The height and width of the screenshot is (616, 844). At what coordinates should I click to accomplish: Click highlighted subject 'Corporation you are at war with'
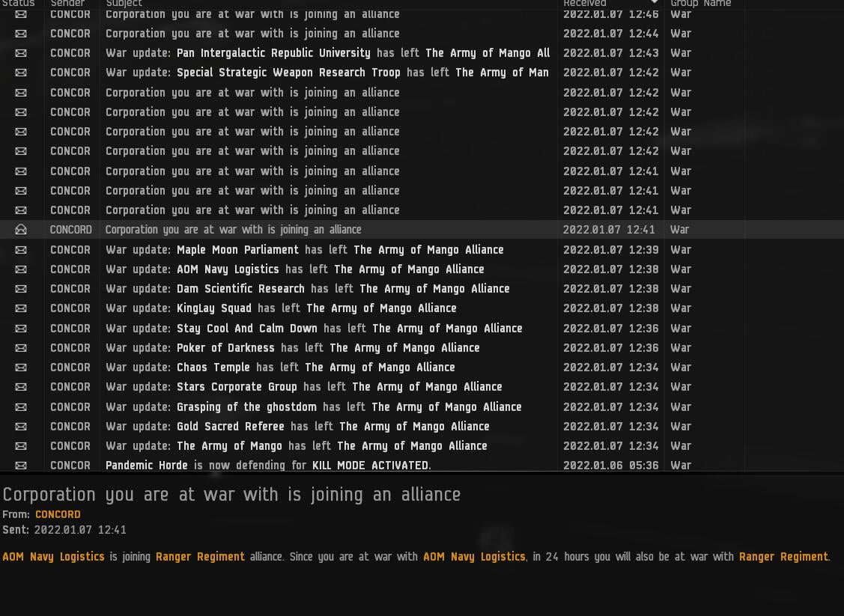(233, 230)
